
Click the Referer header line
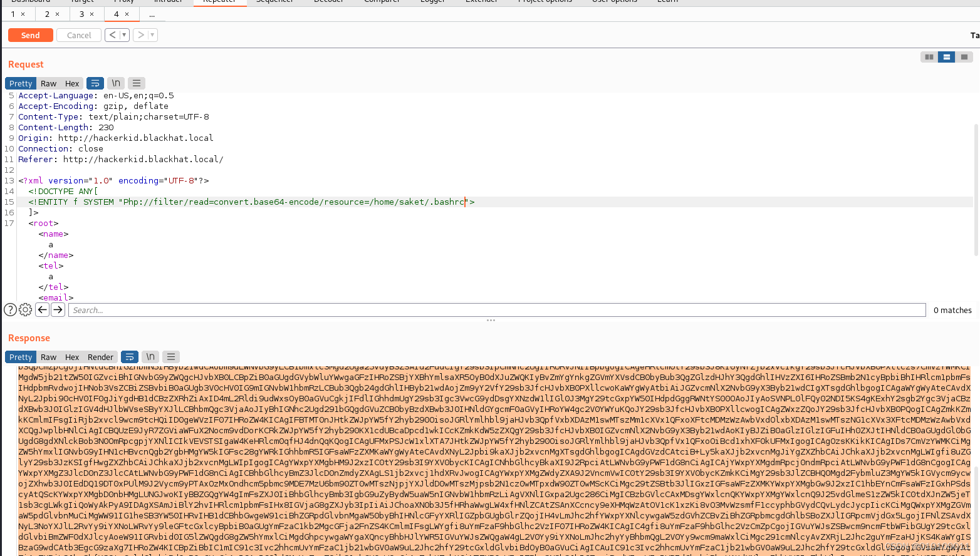click(x=120, y=159)
